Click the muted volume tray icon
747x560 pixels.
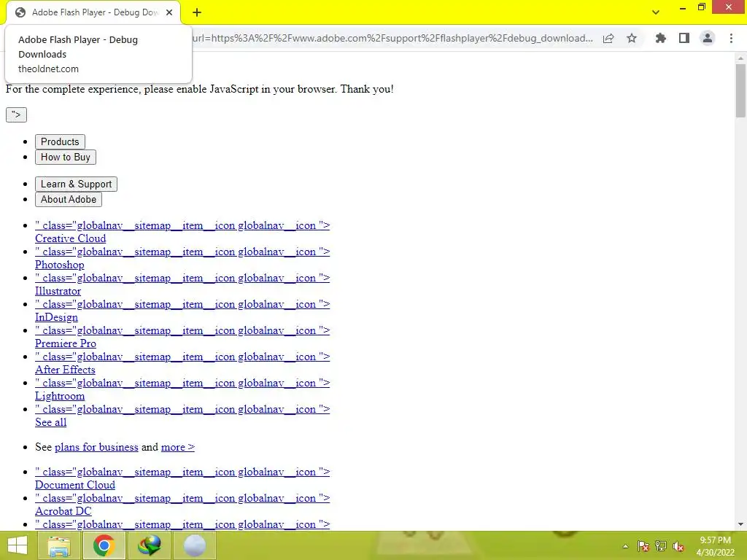pos(678,546)
